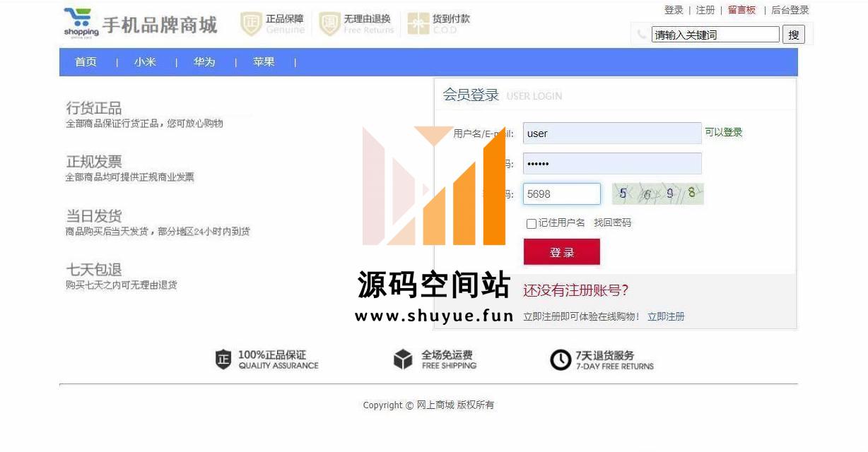Click the 正规发票 heading

[94, 162]
